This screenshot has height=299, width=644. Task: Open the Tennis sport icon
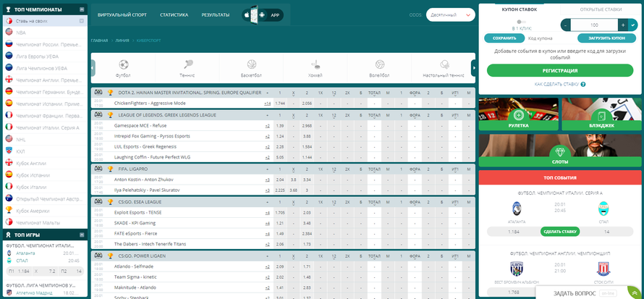pyautogui.click(x=187, y=64)
